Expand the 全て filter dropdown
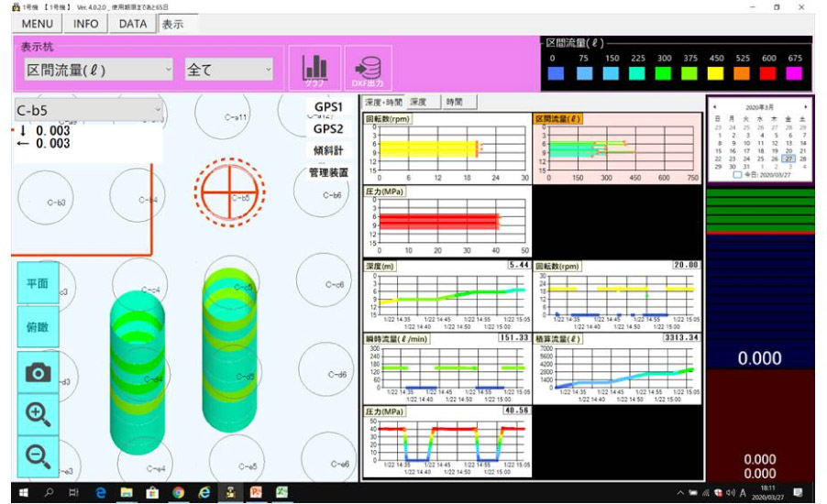This screenshot has width=827, height=504. [228, 70]
